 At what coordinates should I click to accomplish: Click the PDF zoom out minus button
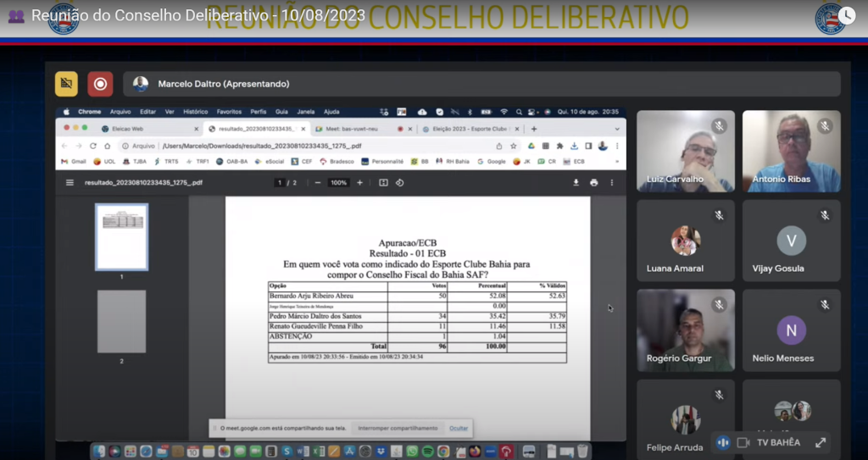(318, 182)
